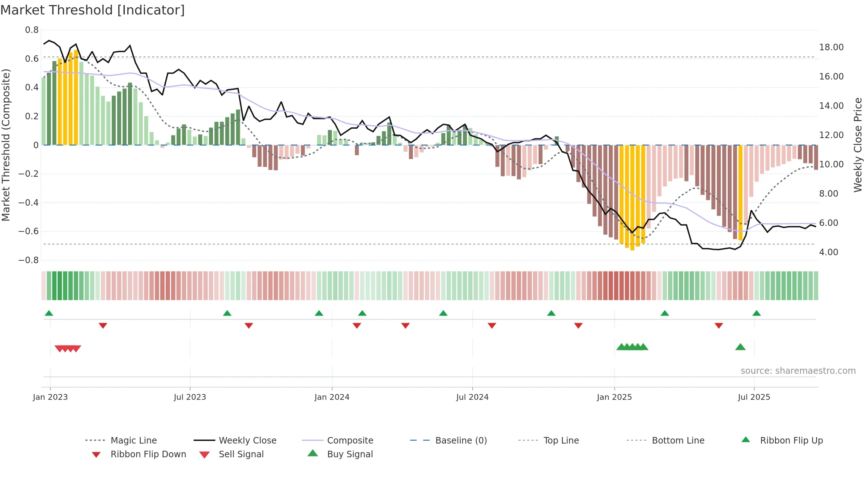Screen dimensions: 868x488
Task: Click the Market Threshold (Composite) axis title
Action: (6, 145)
